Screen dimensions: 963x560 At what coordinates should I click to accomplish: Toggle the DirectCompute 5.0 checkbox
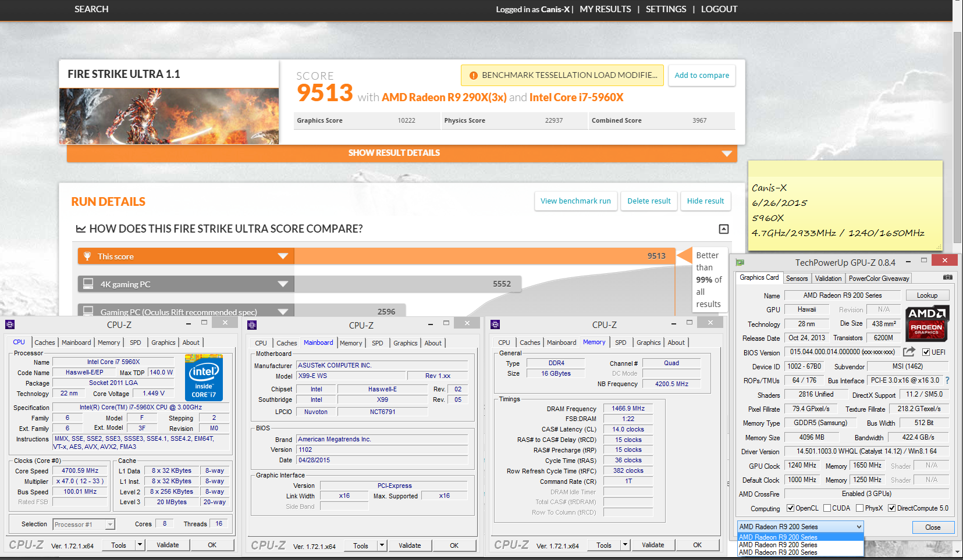coord(891,508)
